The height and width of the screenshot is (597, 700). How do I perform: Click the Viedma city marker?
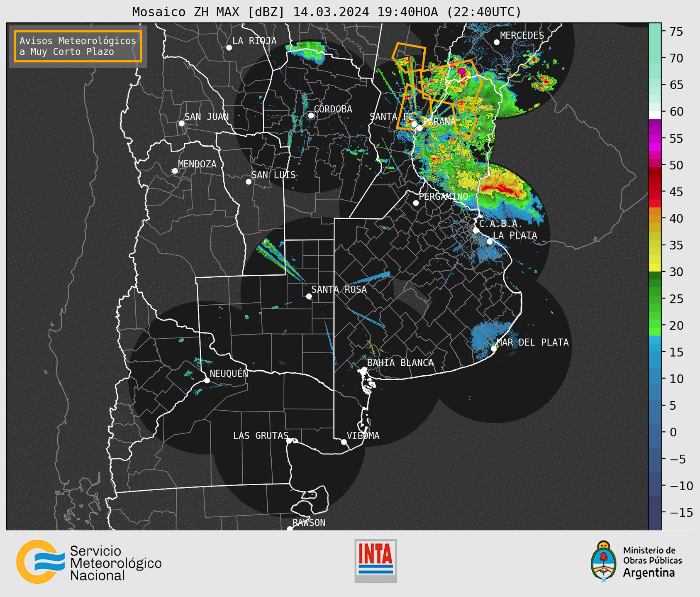point(344,442)
